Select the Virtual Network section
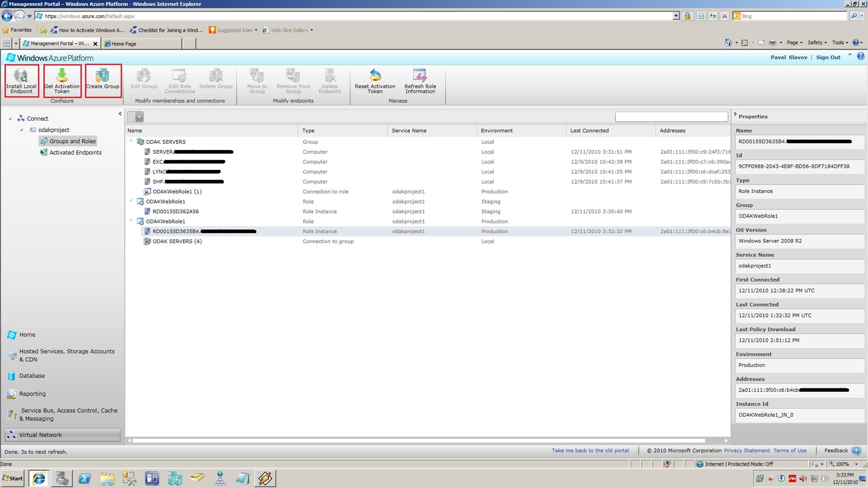This screenshot has height=488, width=868. pos(63,435)
